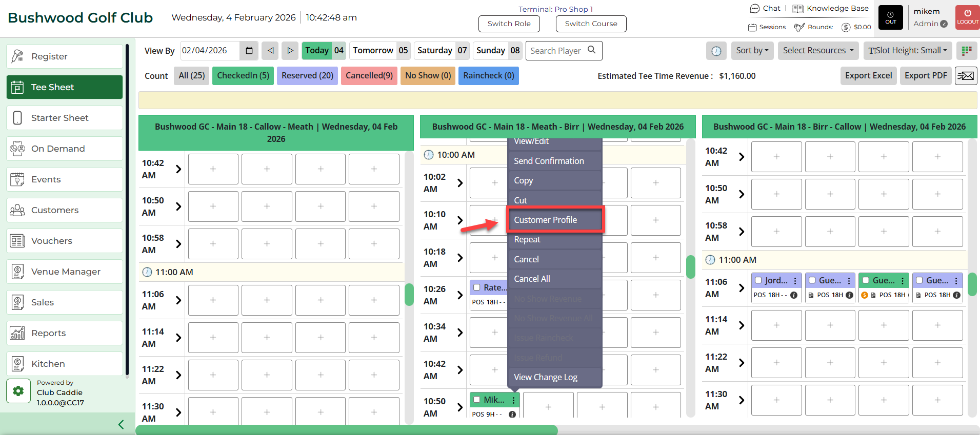This screenshot has height=435, width=980.
Task: Click in the Search Player field
Action: click(x=557, y=51)
